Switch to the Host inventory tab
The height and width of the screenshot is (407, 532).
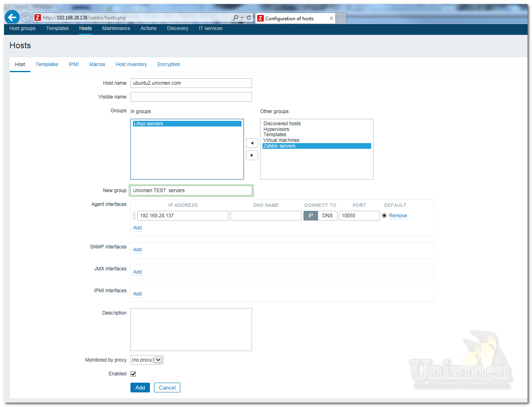(x=131, y=64)
